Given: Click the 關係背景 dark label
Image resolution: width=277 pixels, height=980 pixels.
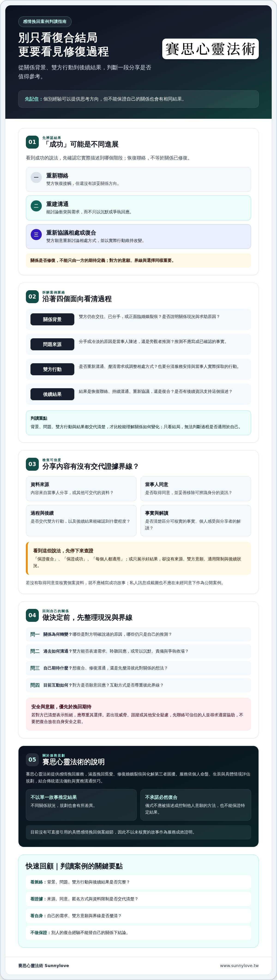Looking at the screenshot, I should [52, 319].
